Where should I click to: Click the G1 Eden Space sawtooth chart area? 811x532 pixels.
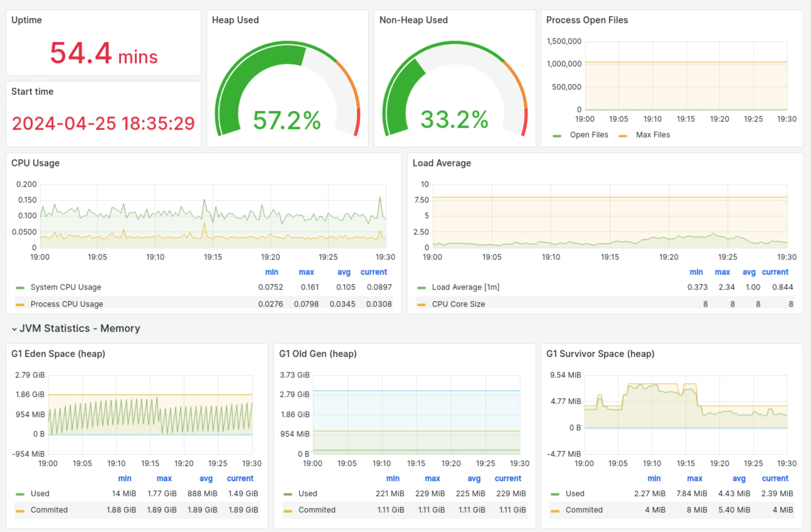[150, 415]
